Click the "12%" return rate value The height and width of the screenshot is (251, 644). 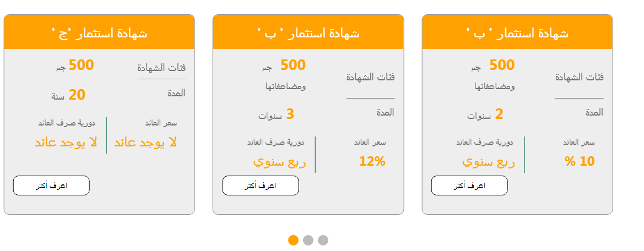coord(372,161)
